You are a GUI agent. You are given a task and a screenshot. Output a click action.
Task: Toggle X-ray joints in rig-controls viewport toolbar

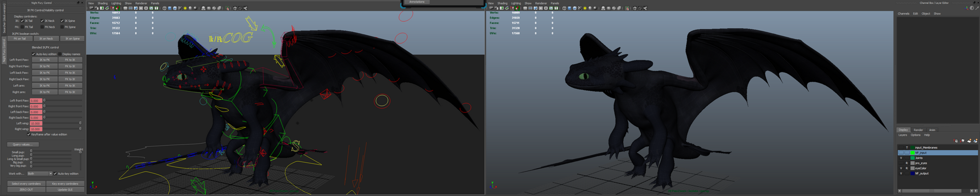[245, 8]
